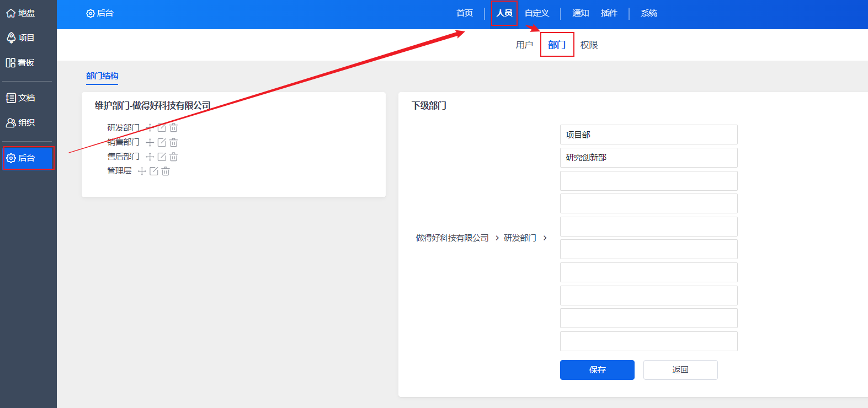The image size is (868, 408).
Task: Add sub-department icon for 管理层
Action: tap(142, 171)
